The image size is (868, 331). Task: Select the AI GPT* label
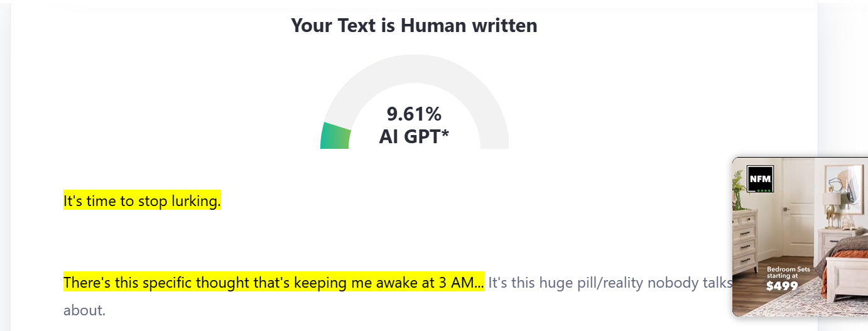click(414, 136)
